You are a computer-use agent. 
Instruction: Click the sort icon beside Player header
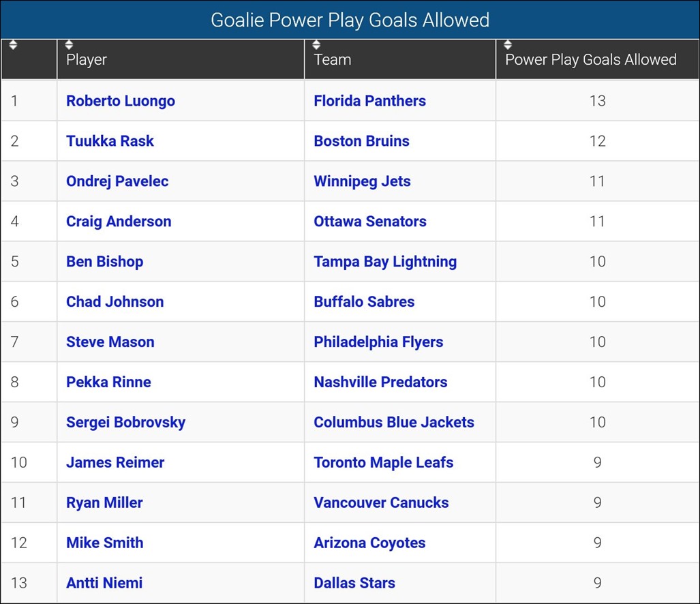(x=69, y=43)
